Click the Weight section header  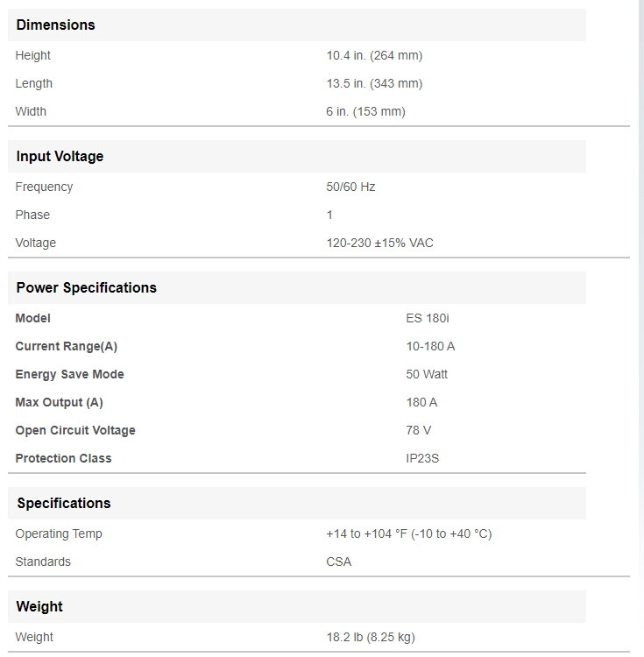point(39,606)
